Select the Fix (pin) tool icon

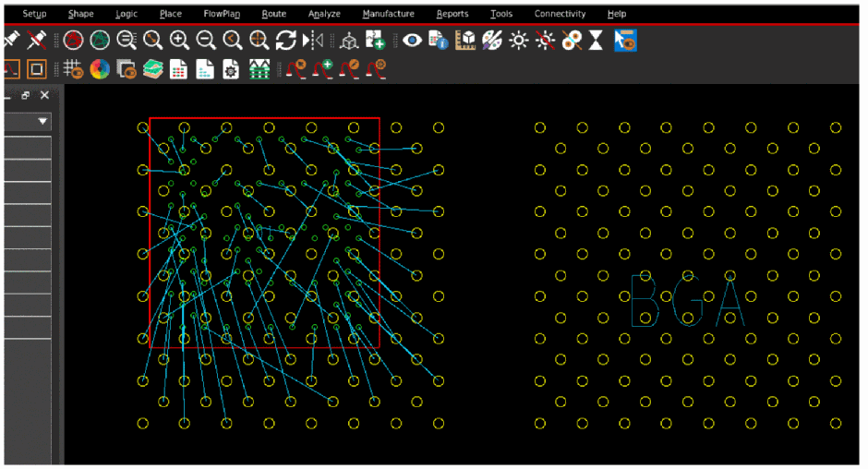[11, 40]
